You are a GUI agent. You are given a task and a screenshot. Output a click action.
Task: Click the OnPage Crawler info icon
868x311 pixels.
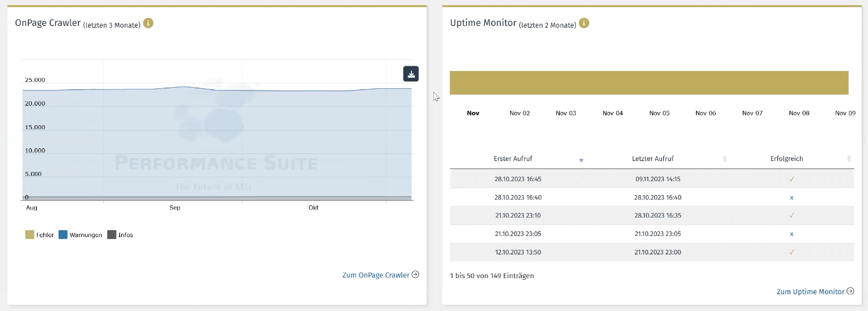148,24
